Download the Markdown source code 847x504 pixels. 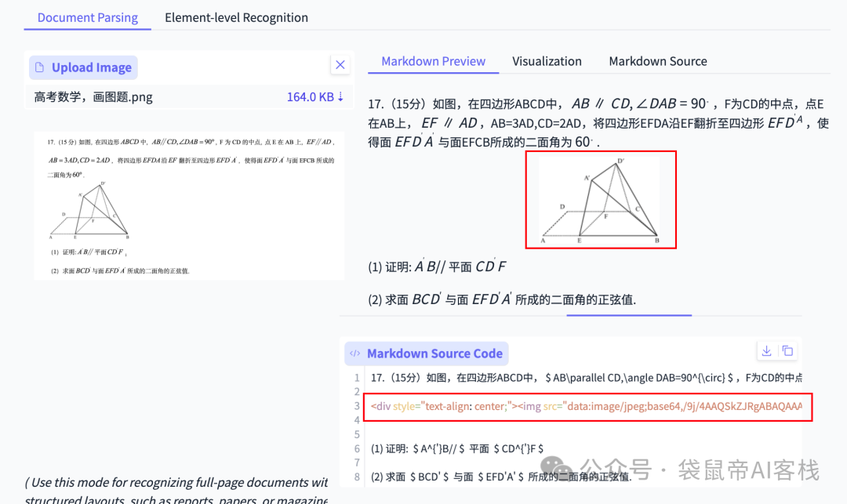pos(766,350)
